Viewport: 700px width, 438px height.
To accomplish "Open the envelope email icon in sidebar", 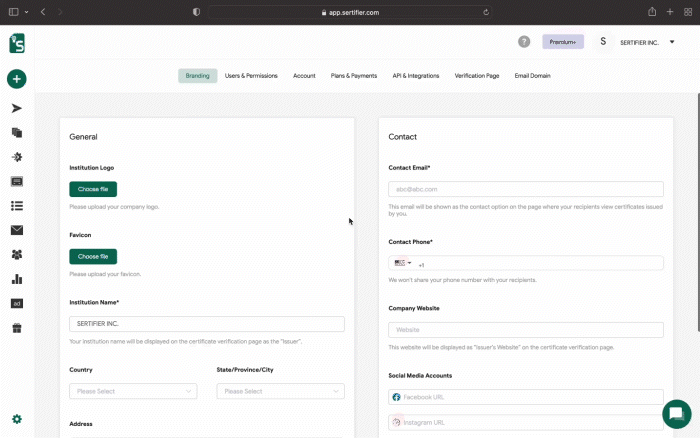I will 17,230.
